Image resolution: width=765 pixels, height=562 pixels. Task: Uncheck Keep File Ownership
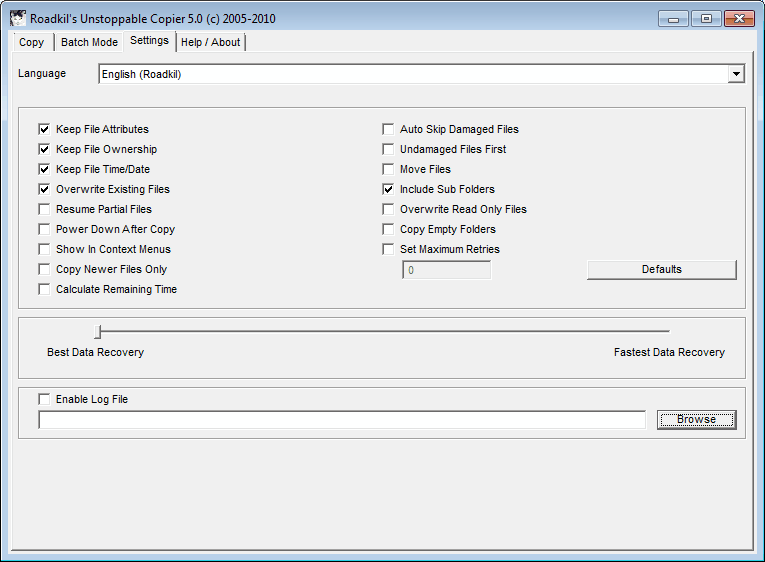(x=44, y=149)
